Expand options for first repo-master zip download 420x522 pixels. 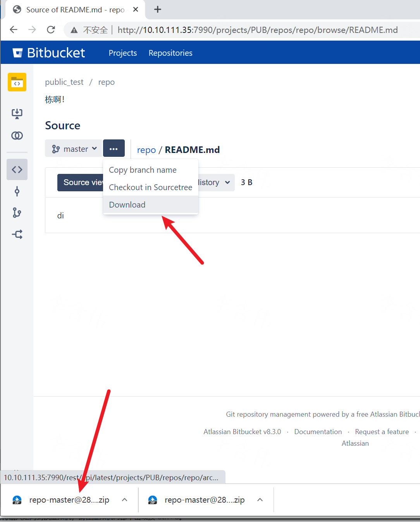click(x=125, y=500)
